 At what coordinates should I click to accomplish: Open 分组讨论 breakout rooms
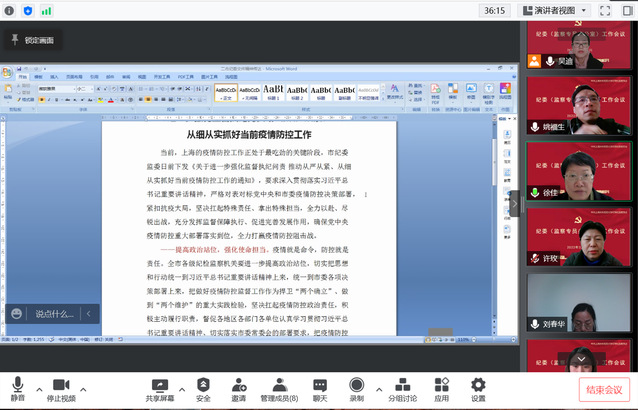(x=402, y=386)
